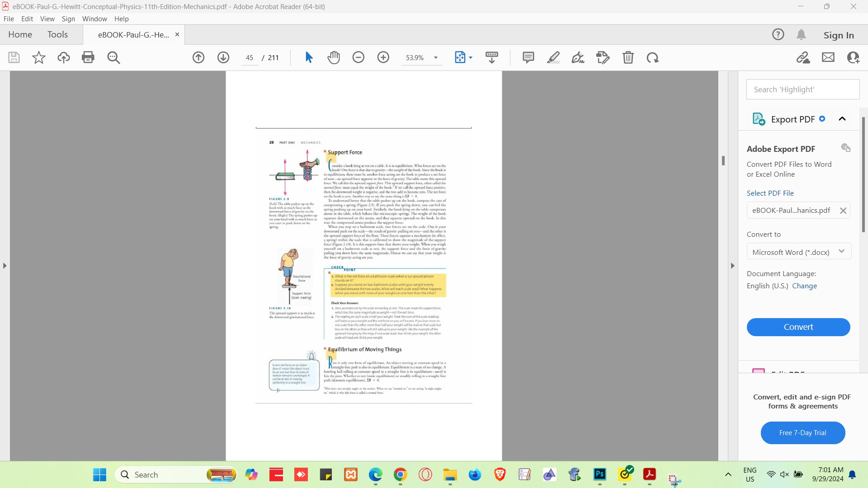Viewport: 868px width, 488px height.
Task: Collapse the right tools pane arrow
Action: pos(733,266)
